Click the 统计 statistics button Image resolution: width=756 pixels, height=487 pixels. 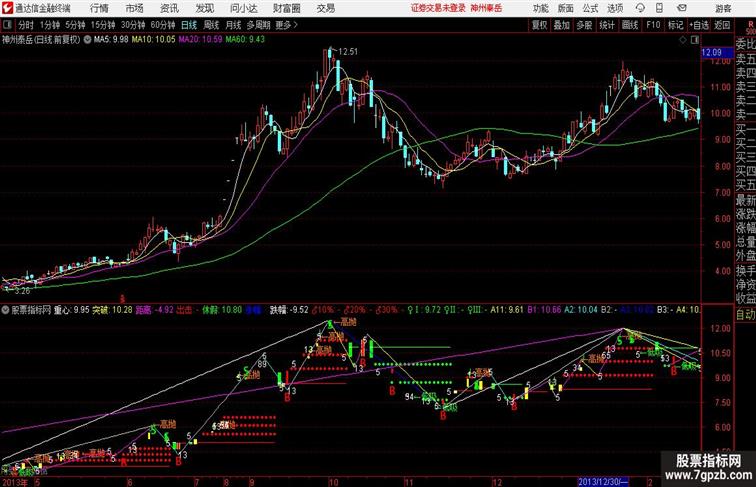pos(607,25)
